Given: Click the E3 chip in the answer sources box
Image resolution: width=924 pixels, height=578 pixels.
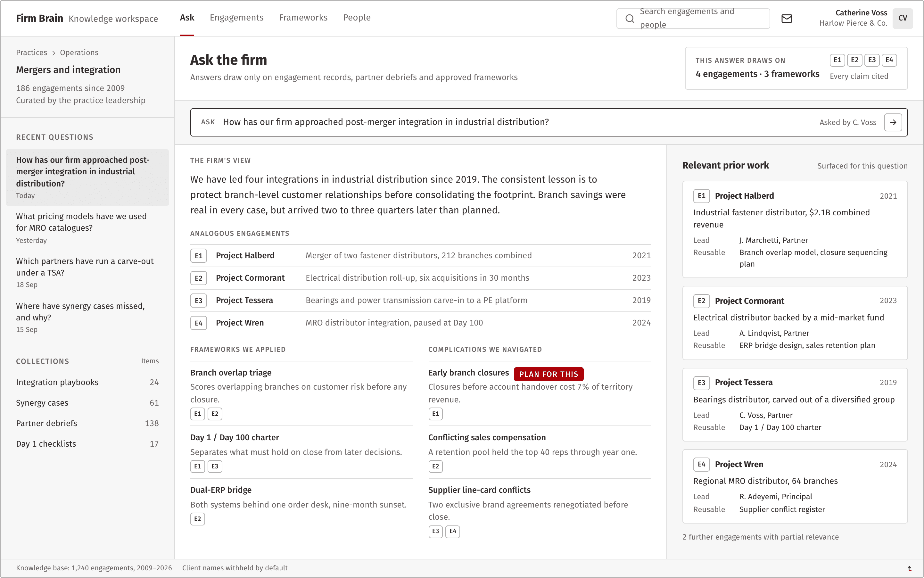Looking at the screenshot, I should coord(872,60).
